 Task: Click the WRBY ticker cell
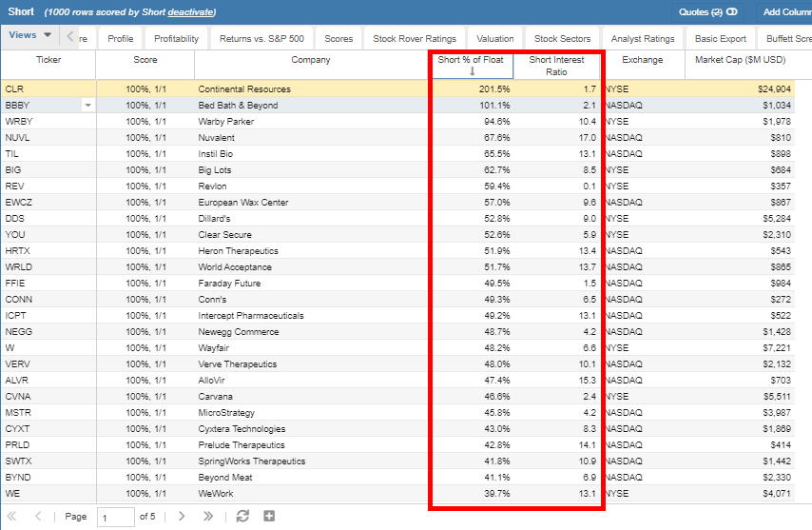(x=19, y=122)
